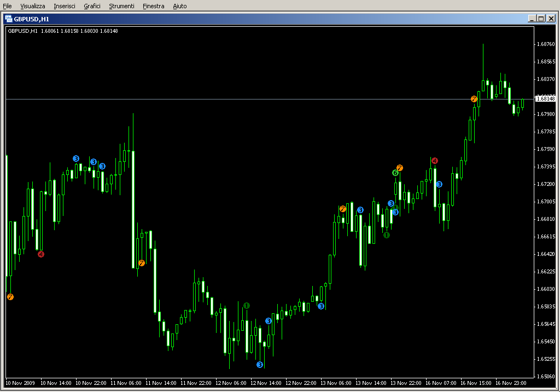This screenshot has width=560, height=392.
Task: Select red 4 marker near 10 Nov 14:00
Action: pos(41,254)
